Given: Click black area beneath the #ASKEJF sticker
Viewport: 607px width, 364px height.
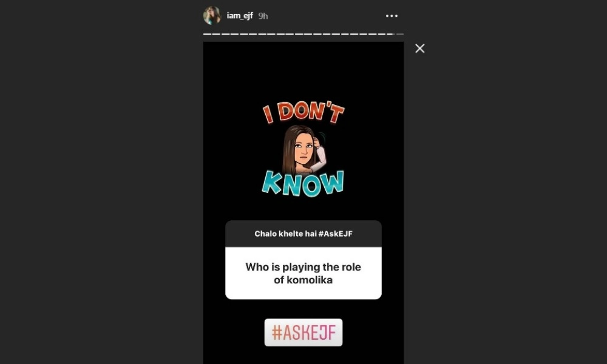Looking at the screenshot, I should click(x=303, y=355).
